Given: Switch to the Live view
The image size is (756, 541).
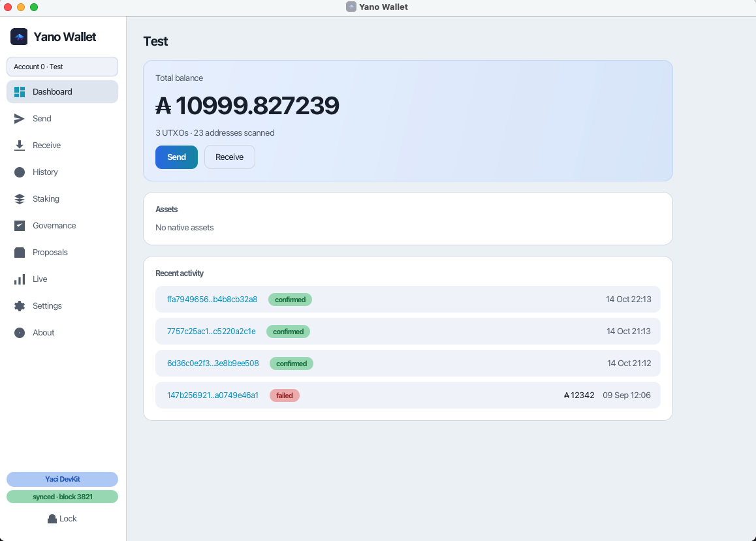Looking at the screenshot, I should pos(62,279).
